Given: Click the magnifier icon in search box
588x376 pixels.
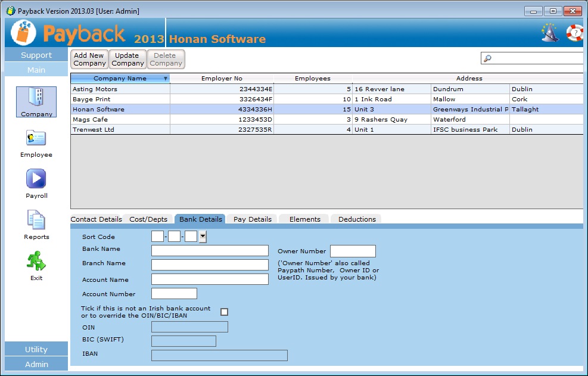Looking at the screenshot, I should [x=487, y=58].
